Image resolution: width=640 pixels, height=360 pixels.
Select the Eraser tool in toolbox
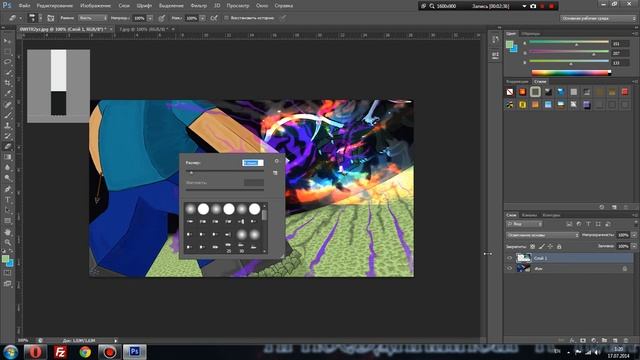[7, 147]
